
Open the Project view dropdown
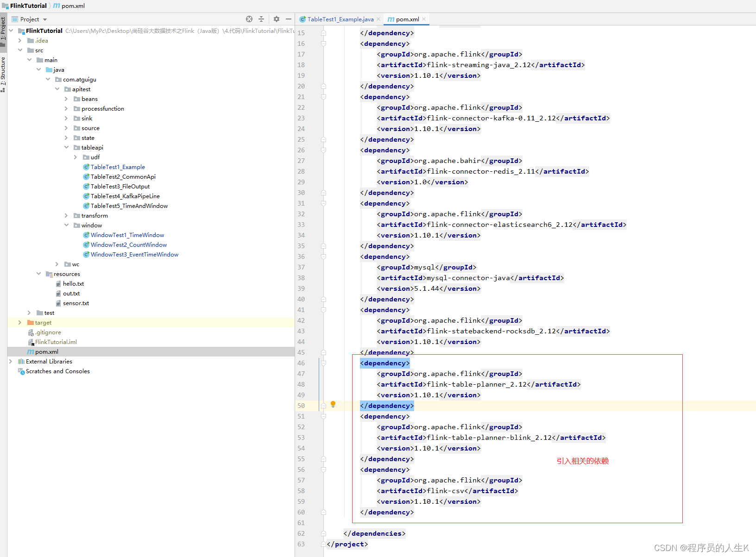pyautogui.click(x=45, y=19)
